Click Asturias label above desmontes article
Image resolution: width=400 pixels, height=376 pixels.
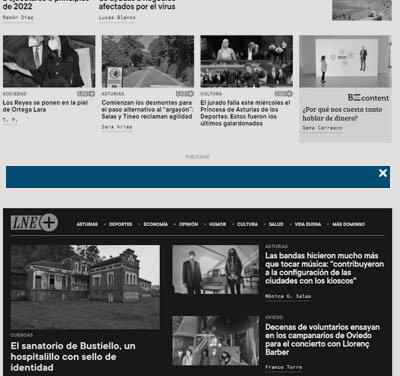click(113, 94)
